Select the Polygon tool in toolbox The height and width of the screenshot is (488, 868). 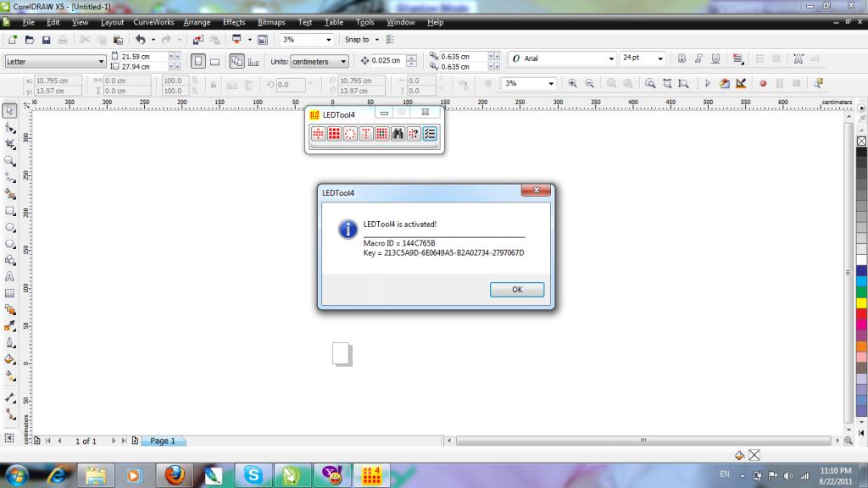coord(9,243)
